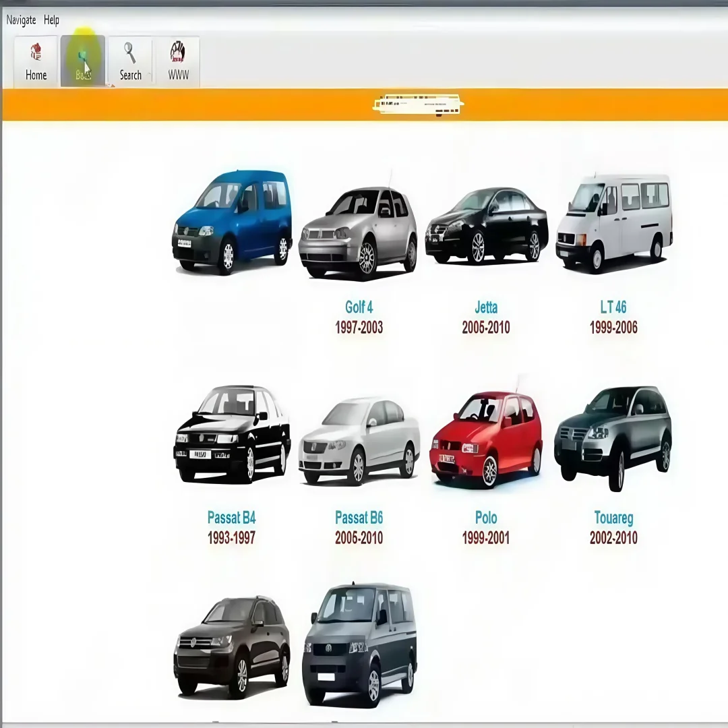
Task: Click the red Home house icon image
Action: pyautogui.click(x=34, y=51)
